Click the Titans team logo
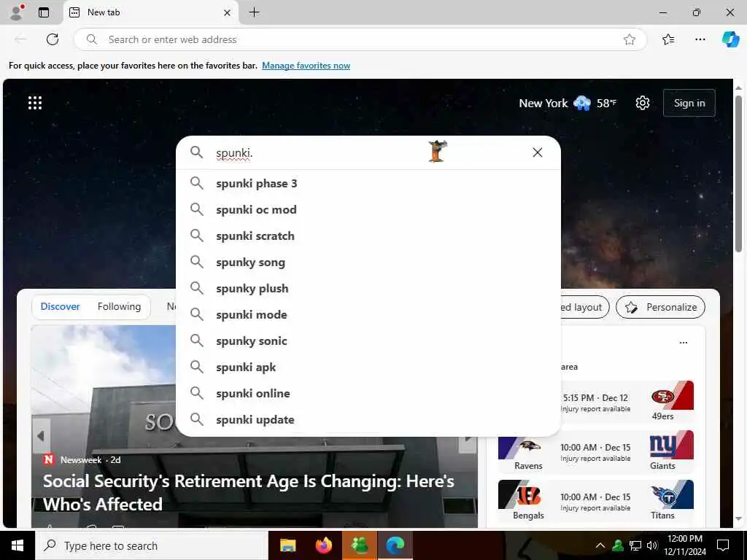747x560 pixels. [664, 497]
